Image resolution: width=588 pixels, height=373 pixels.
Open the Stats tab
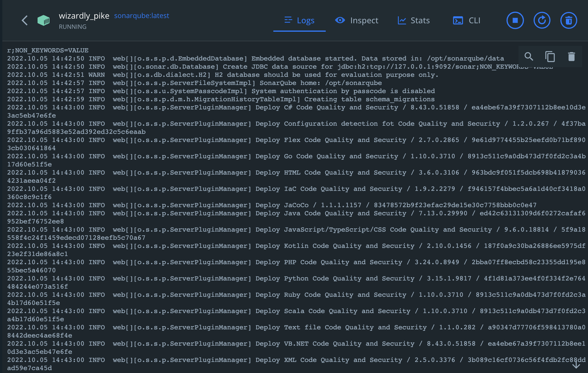click(x=420, y=20)
